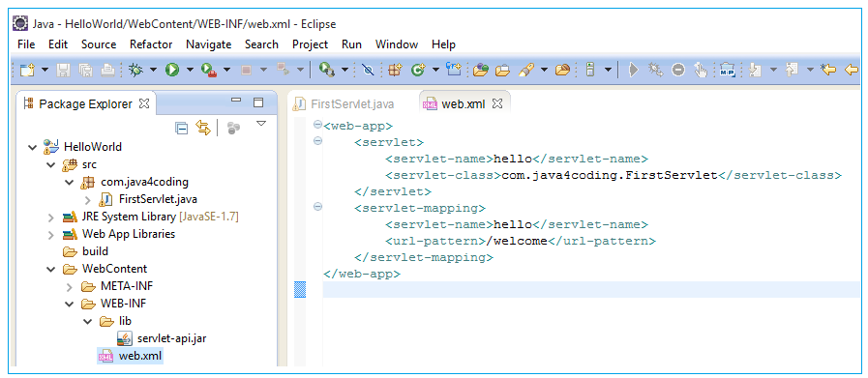Close the web.xml editor tab

point(497,103)
